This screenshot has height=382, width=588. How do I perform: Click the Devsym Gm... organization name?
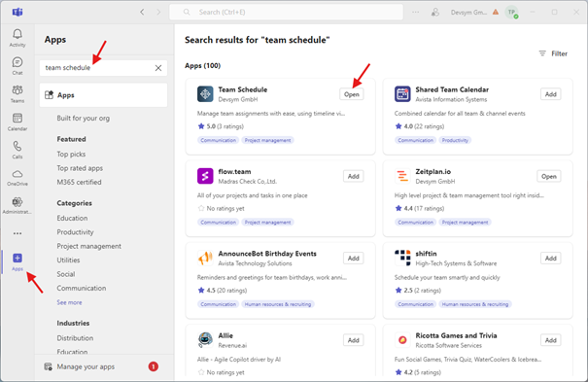pos(468,12)
